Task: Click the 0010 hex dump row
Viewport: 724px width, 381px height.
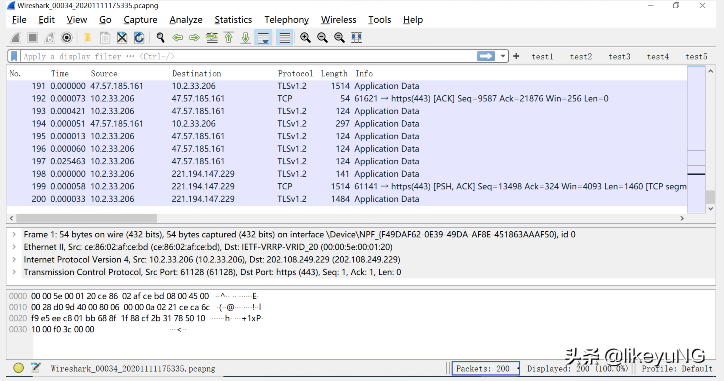Action: 135,307
